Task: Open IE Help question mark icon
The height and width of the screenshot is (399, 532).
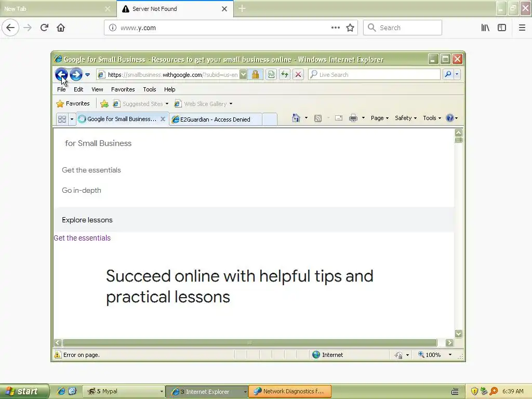Action: click(x=450, y=118)
